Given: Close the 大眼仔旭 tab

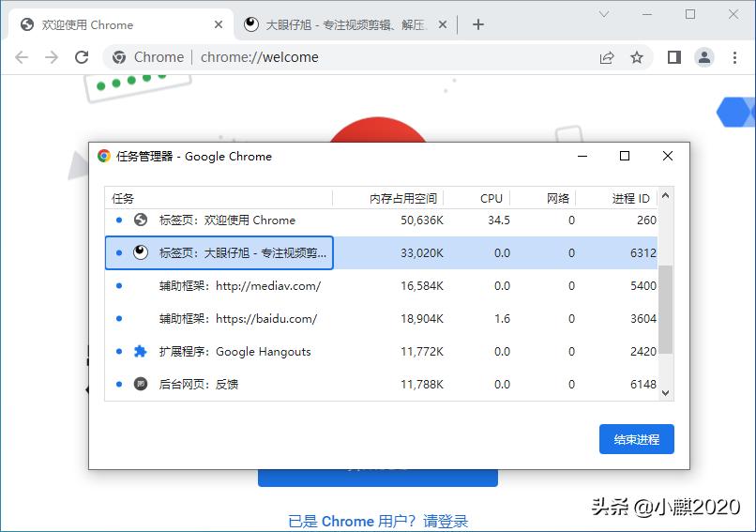Looking at the screenshot, I should click(443, 24).
